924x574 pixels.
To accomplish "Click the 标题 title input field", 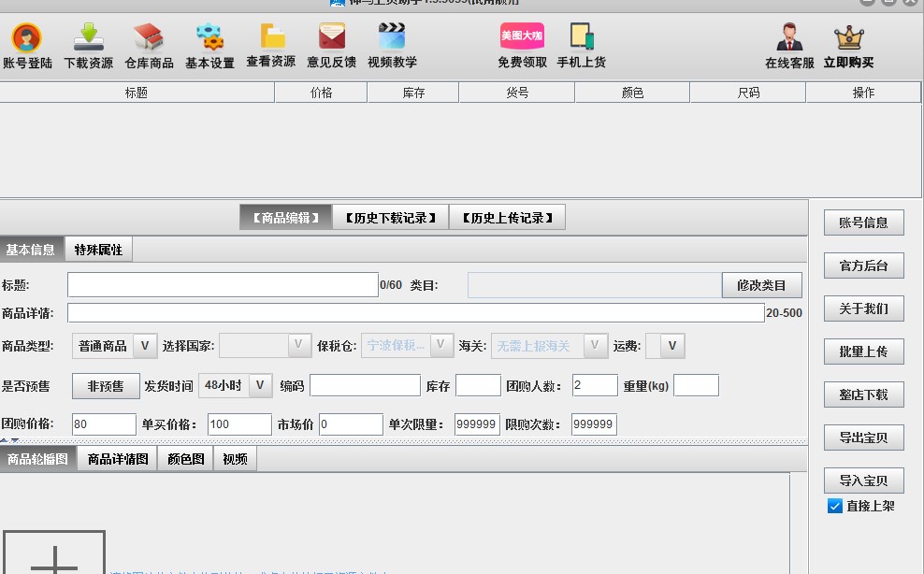I will (223, 285).
